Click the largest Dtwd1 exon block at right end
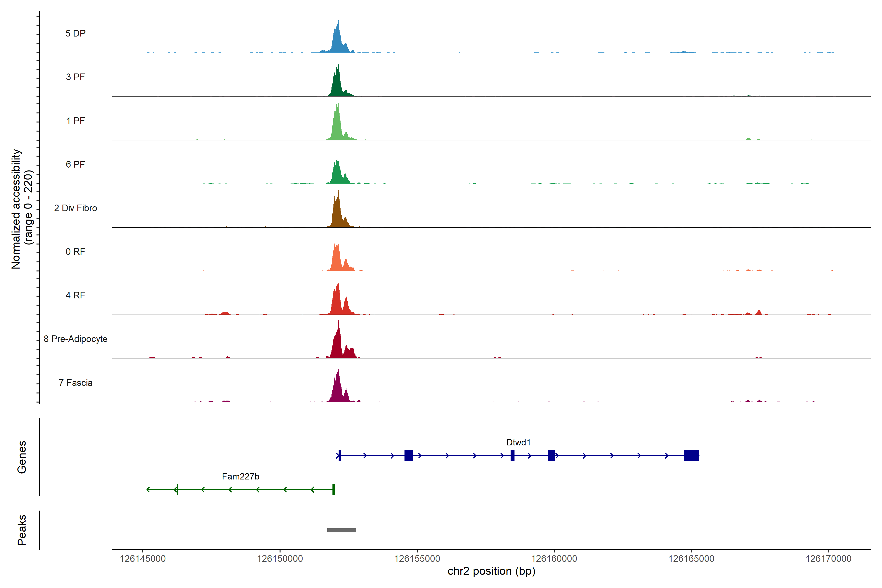The height and width of the screenshot is (588, 882). pos(691,455)
